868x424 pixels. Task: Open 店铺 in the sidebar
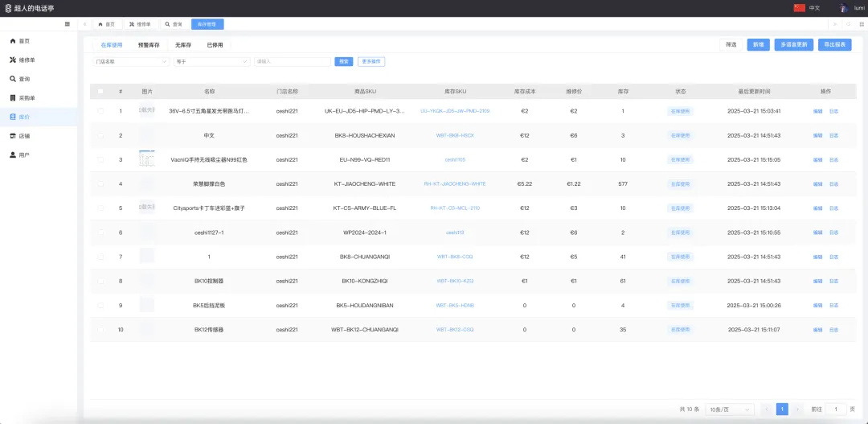(24, 136)
